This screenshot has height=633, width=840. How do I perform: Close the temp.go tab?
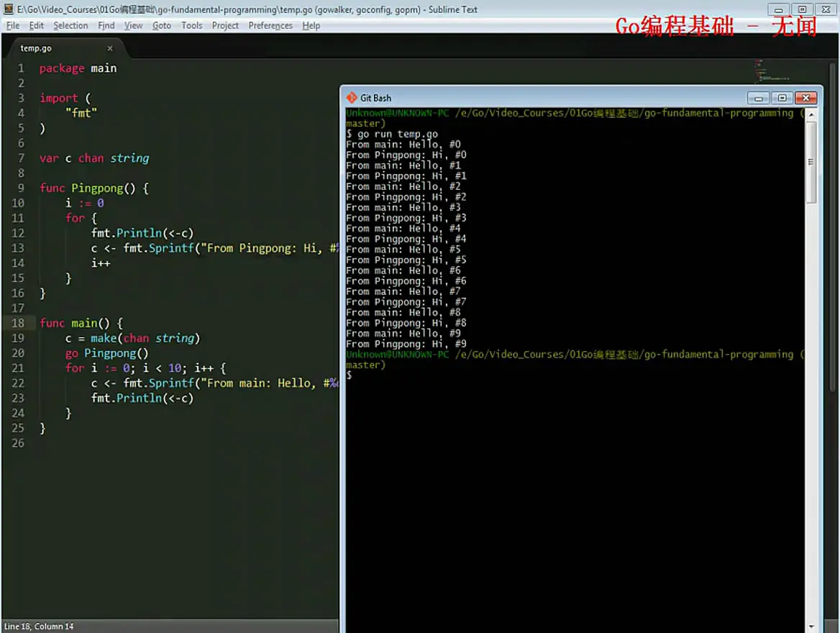pos(110,48)
